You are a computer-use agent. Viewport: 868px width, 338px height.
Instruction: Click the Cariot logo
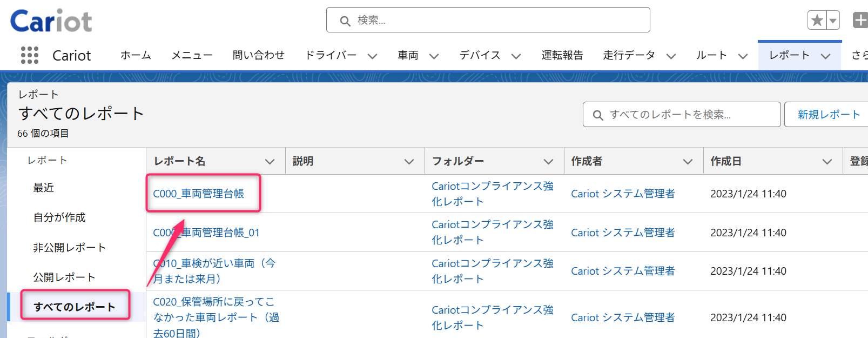(x=51, y=21)
